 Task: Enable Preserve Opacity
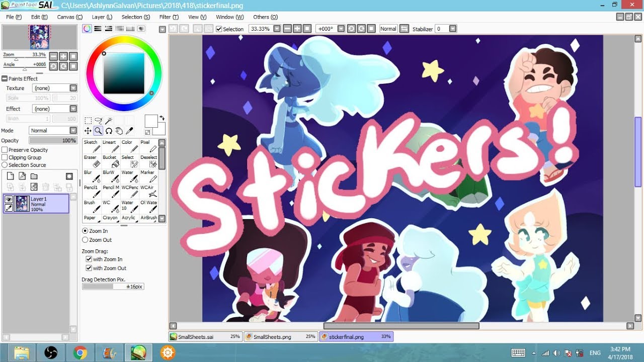(x=5, y=150)
